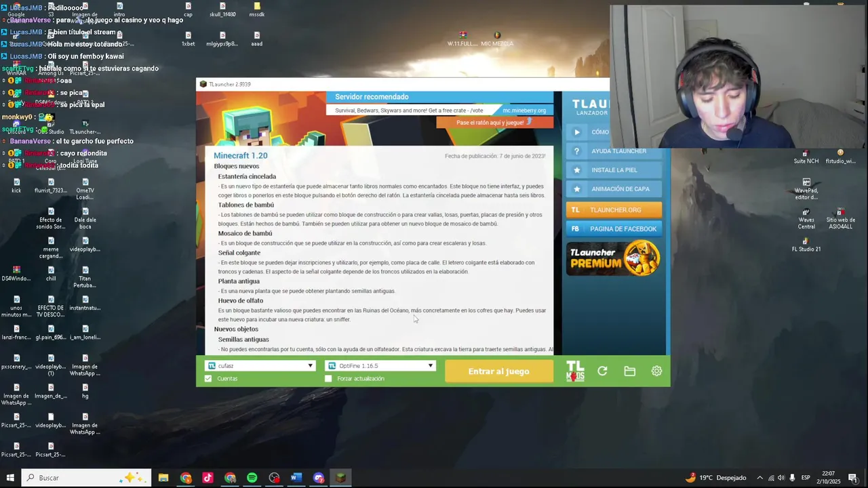The width and height of the screenshot is (868, 488).
Task: Select 'DS4Windo...' desktop icon
Action: tap(16, 274)
